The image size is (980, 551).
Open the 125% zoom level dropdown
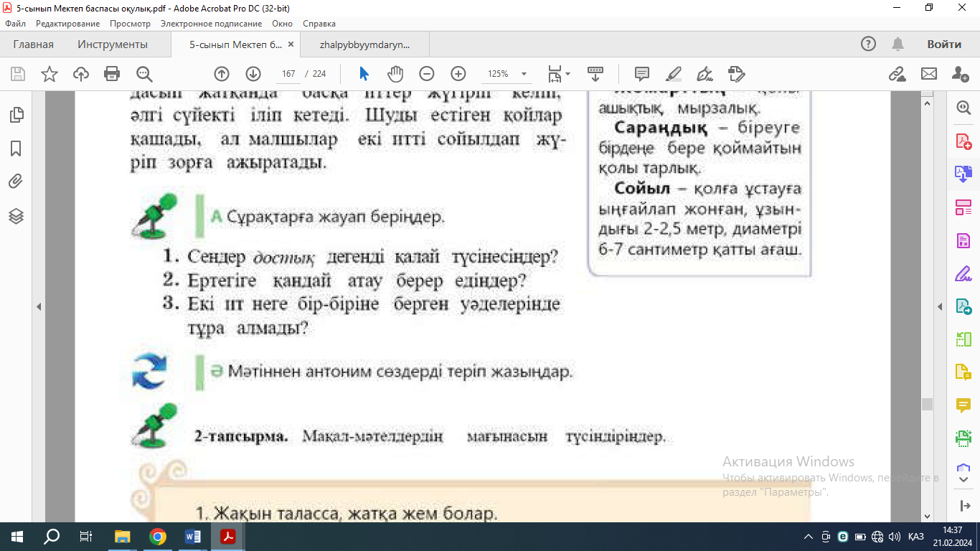click(x=524, y=74)
